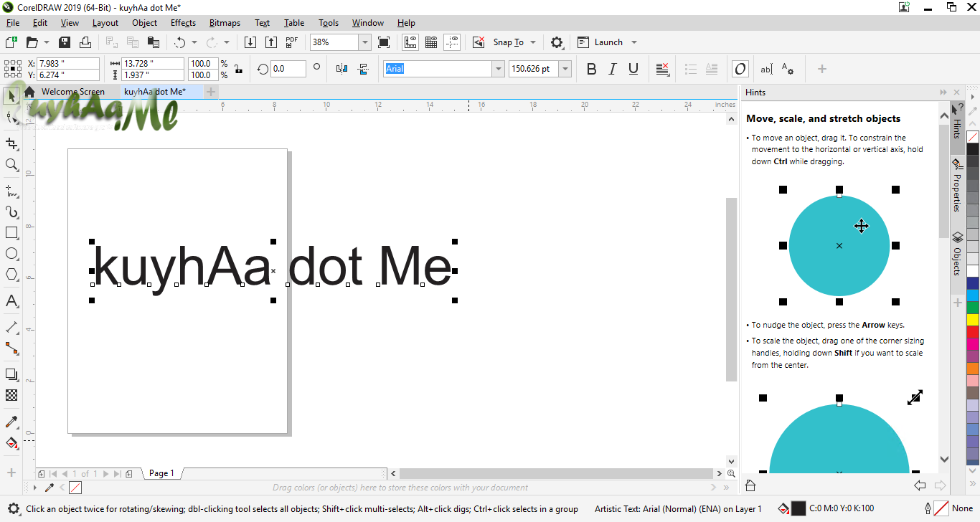Viewport: 980px width, 522px height.
Task: Select the Drop Shadow tool
Action: [x=11, y=374]
